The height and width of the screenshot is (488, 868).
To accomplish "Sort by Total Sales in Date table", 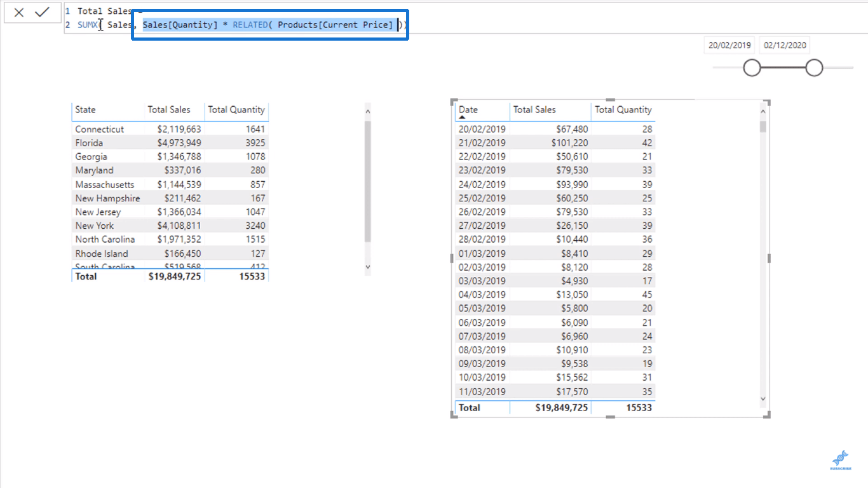I will coord(534,109).
